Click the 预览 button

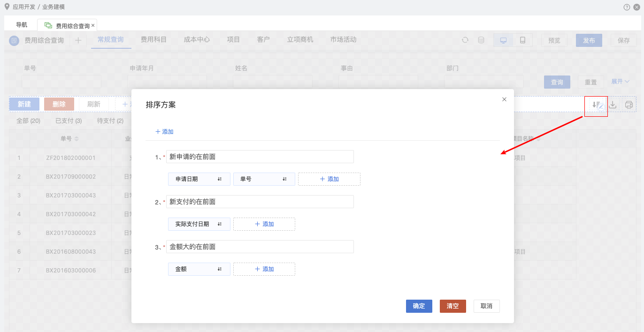554,40
